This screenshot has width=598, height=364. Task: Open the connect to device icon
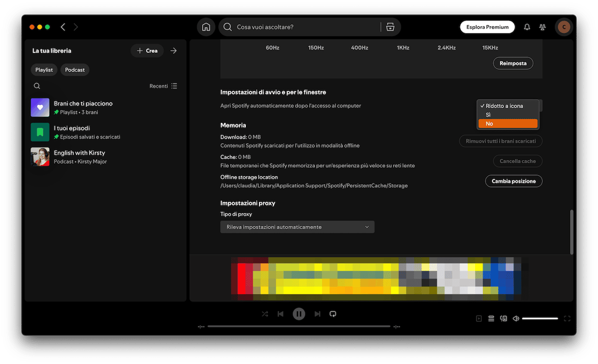coord(504,319)
